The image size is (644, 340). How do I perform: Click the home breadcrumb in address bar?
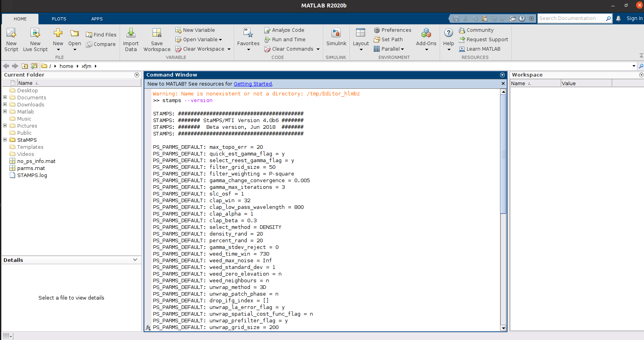point(66,66)
